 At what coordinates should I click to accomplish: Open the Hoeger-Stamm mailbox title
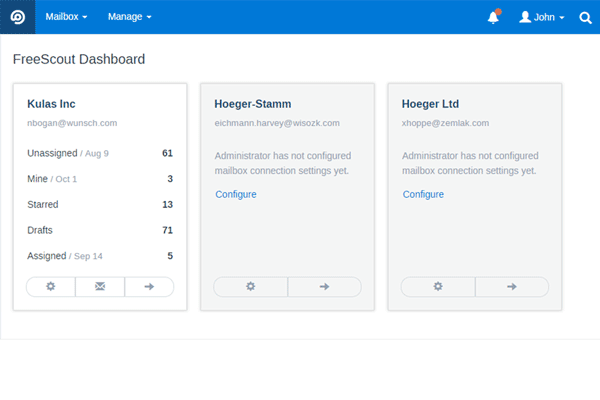click(253, 104)
